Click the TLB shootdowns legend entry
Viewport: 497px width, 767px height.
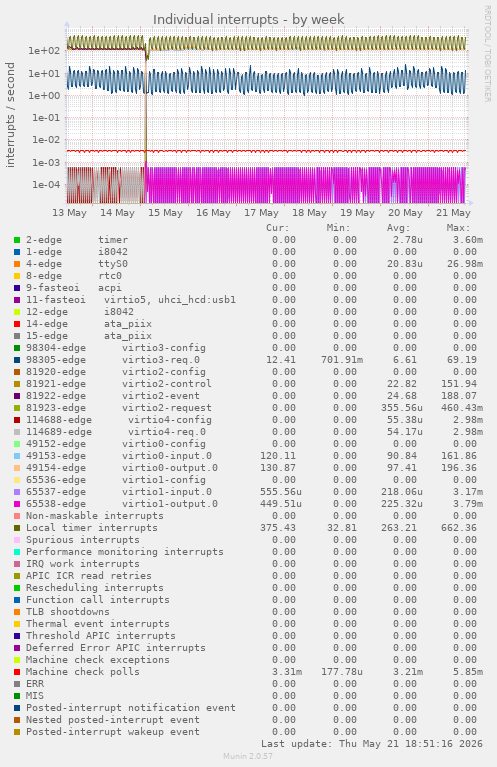(x=68, y=611)
